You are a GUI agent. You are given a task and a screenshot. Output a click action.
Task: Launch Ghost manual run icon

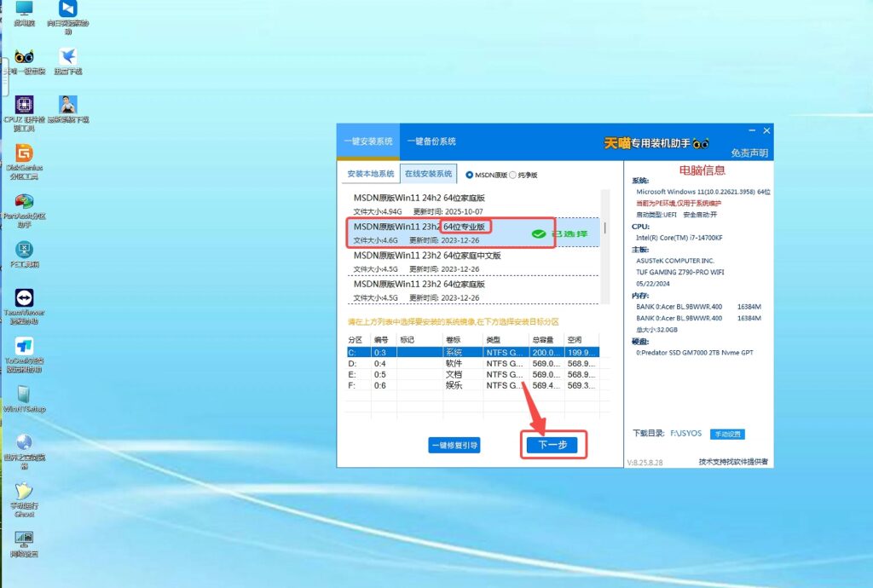point(24,492)
